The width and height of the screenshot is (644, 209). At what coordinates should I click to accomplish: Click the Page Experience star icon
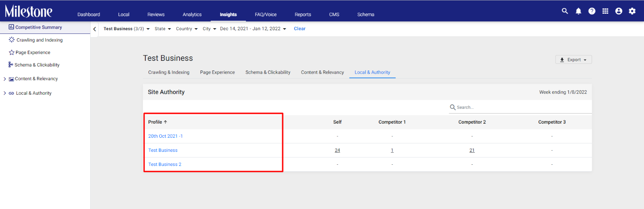(x=12, y=52)
